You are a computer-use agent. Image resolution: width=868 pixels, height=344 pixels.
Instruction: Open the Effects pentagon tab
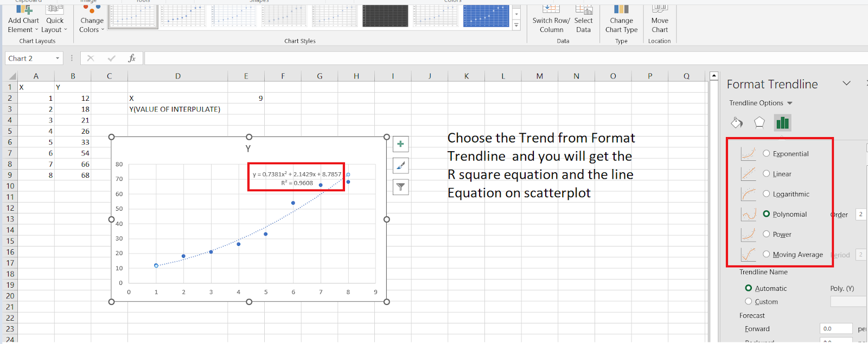pyautogui.click(x=759, y=123)
